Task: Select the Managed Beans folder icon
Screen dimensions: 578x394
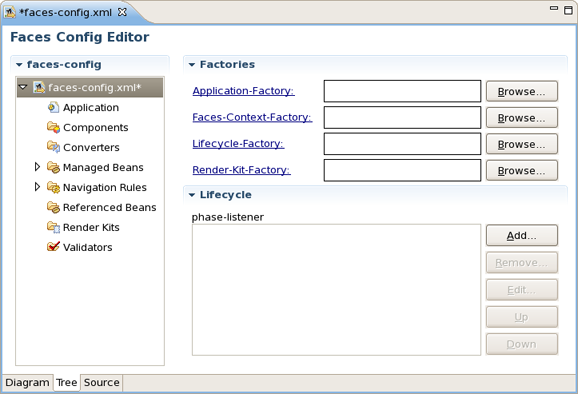Action: point(53,167)
